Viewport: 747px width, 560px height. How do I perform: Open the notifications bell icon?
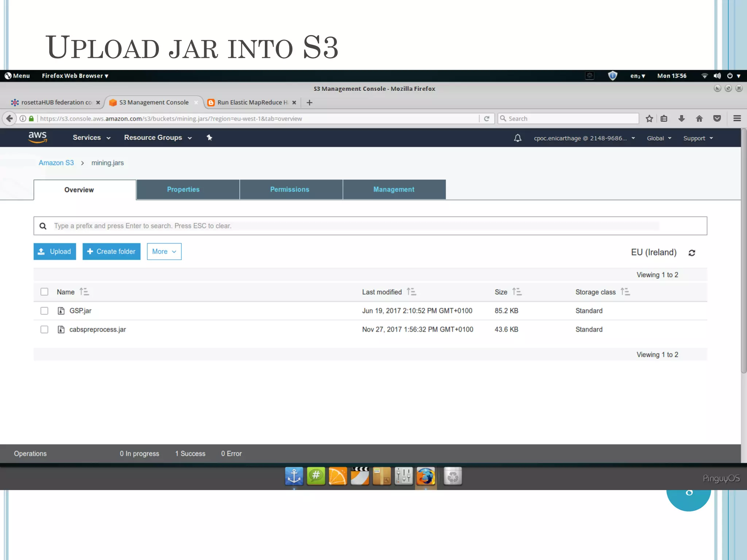518,138
